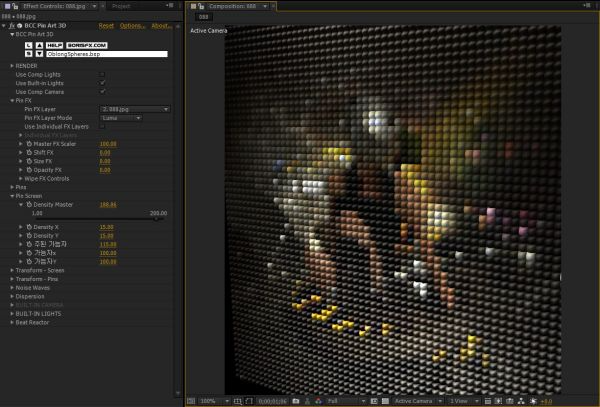Screen dimensions: 600x407
Task: Toggle the Density X stopwatch
Action: 29,227
